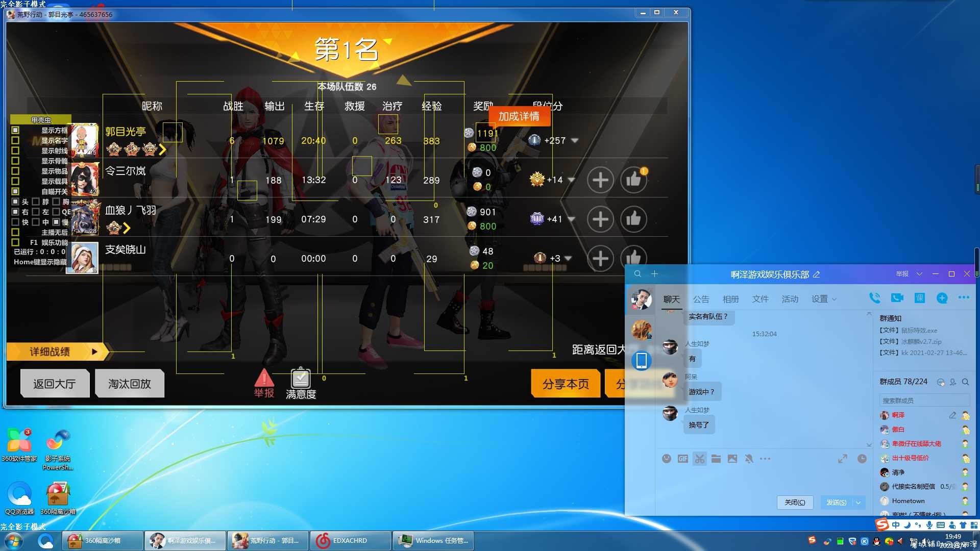Open the emoji picker in chat toolbar
Viewport: 980px width, 551px height.
(667, 459)
